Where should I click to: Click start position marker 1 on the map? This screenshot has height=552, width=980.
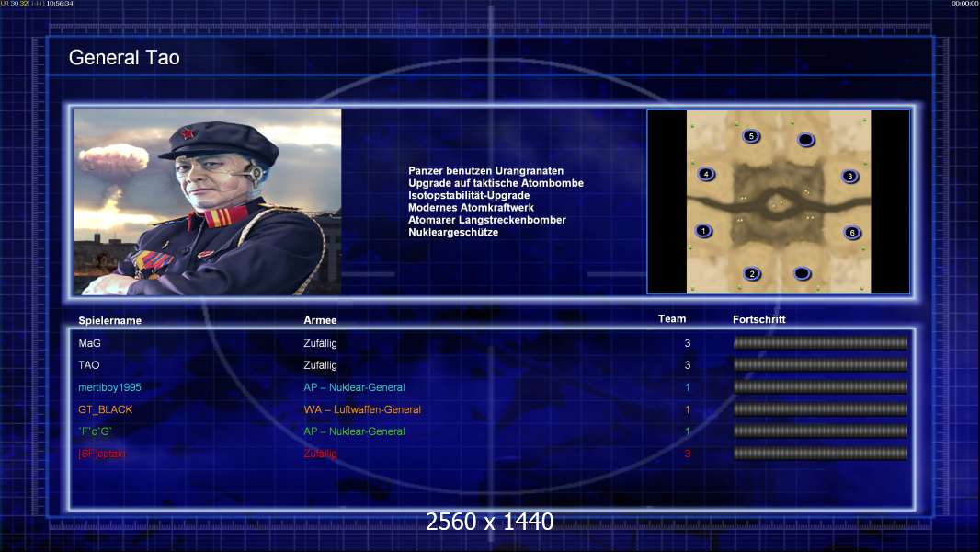point(703,231)
